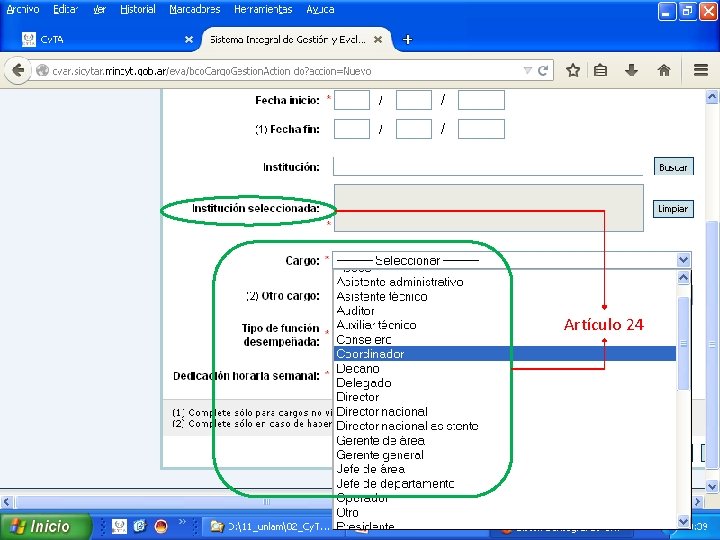Select Jefe de área option
The image size is (720, 540).
click(505, 469)
